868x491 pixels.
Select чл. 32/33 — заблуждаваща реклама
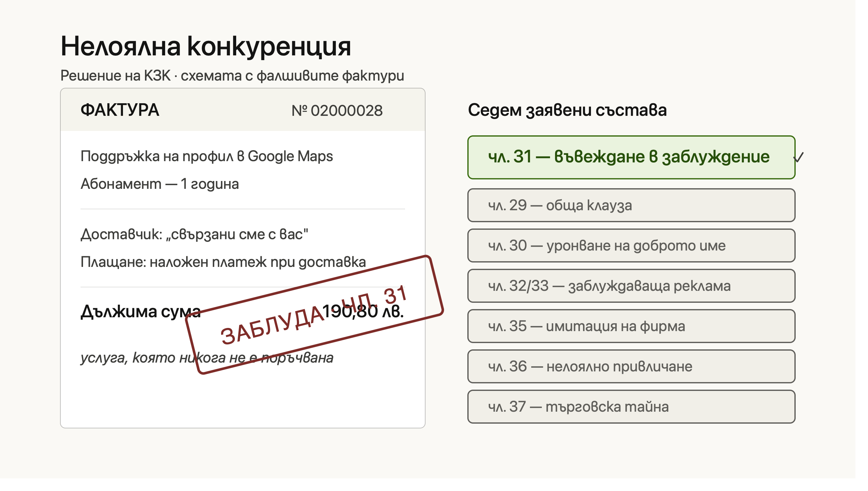click(x=631, y=286)
